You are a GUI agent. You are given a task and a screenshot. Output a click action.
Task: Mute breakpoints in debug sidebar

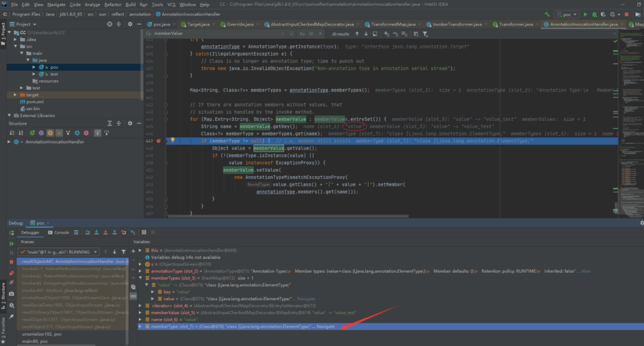(12, 283)
